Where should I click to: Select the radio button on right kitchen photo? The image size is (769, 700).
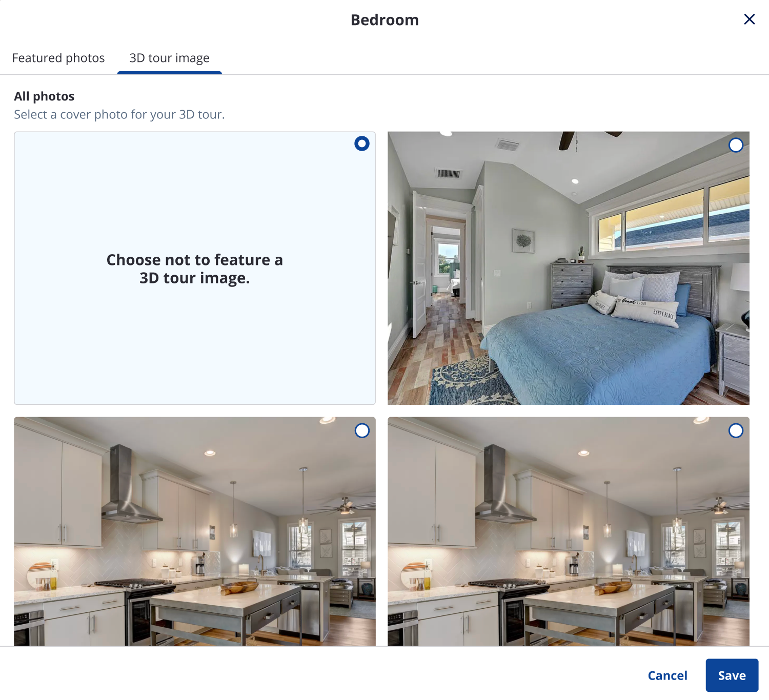click(736, 431)
